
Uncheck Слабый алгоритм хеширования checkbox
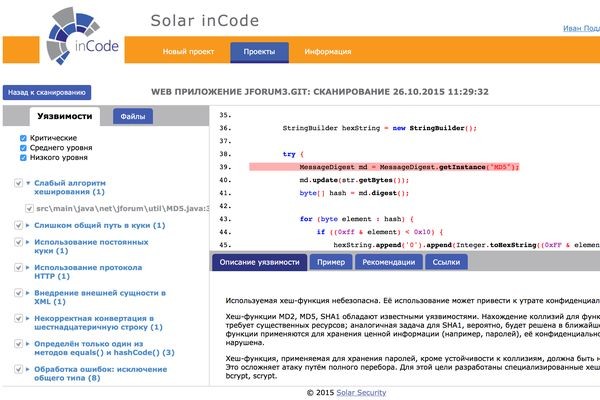pos(18,183)
